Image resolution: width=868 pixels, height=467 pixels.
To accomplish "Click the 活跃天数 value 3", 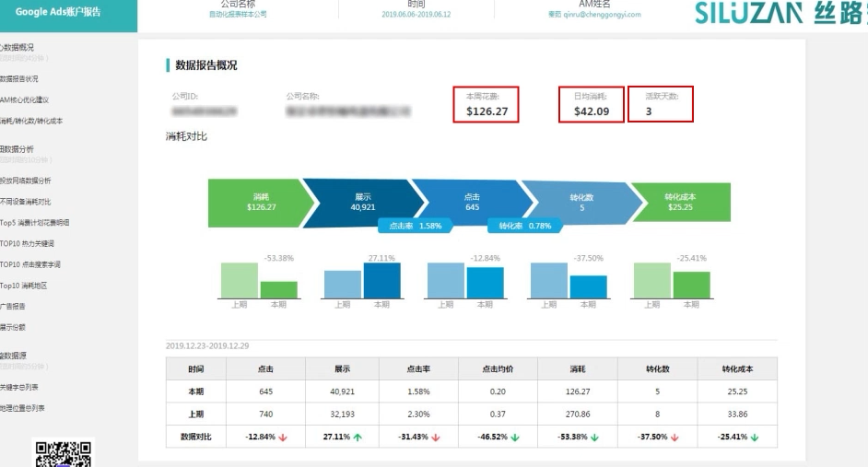I will [x=649, y=111].
